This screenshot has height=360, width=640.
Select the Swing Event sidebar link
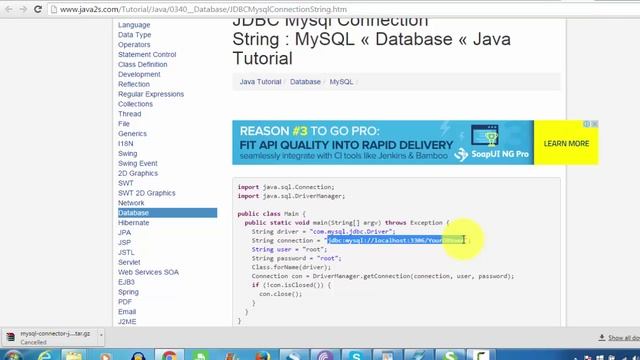[138, 163]
